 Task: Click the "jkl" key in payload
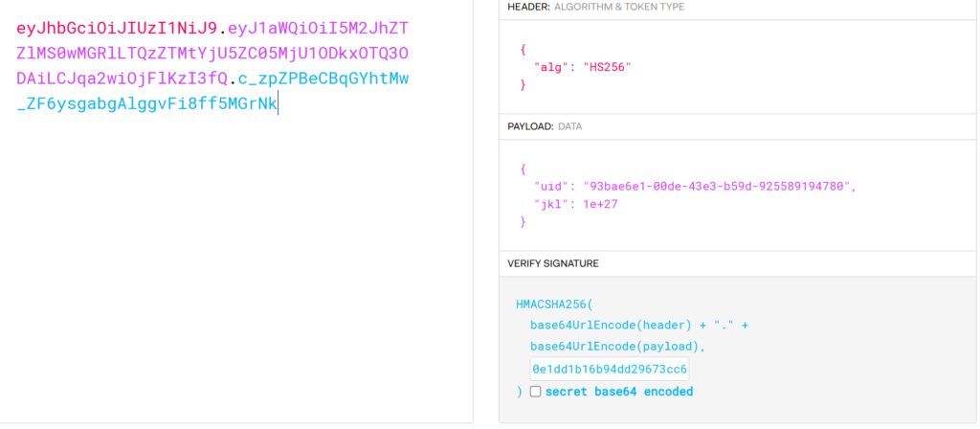pos(552,205)
